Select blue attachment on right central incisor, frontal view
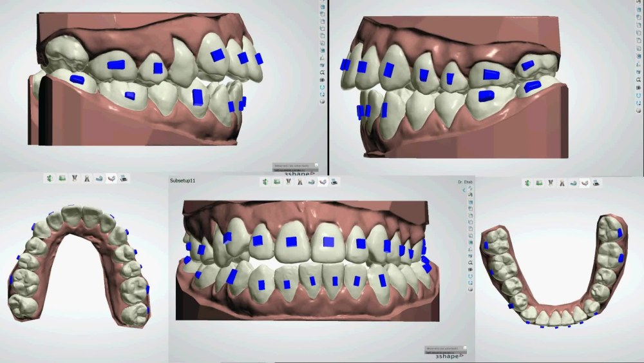 click(x=328, y=242)
